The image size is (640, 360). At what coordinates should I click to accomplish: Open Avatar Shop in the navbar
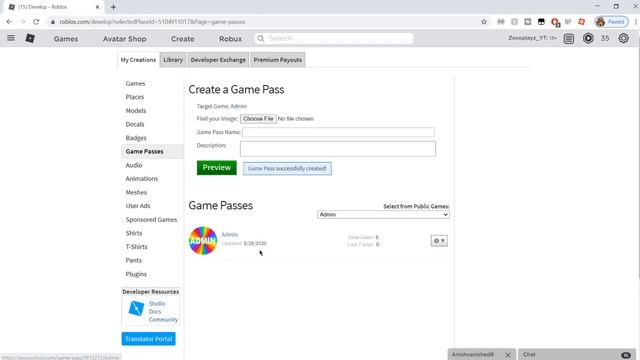pyautogui.click(x=124, y=39)
